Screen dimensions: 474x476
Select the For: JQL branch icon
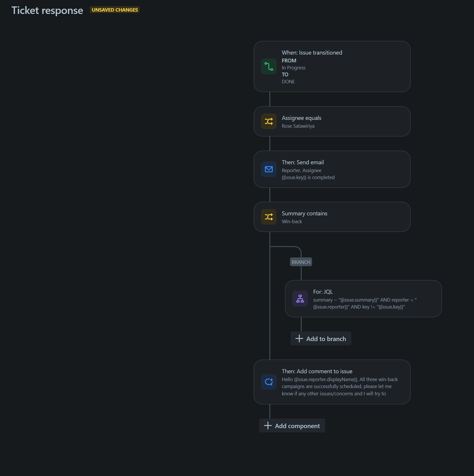(299, 299)
